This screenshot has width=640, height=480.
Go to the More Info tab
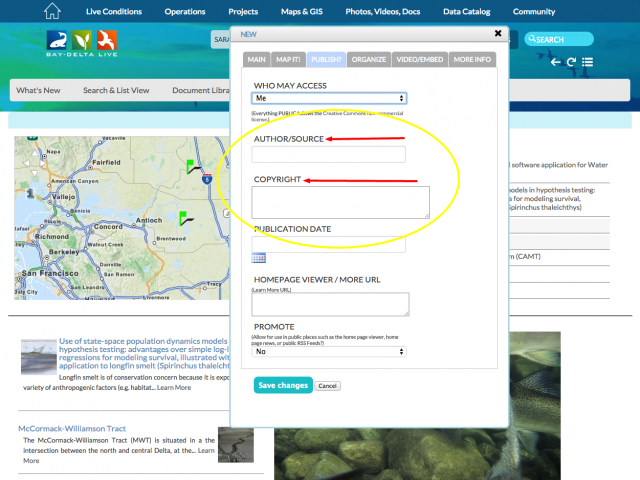472,59
